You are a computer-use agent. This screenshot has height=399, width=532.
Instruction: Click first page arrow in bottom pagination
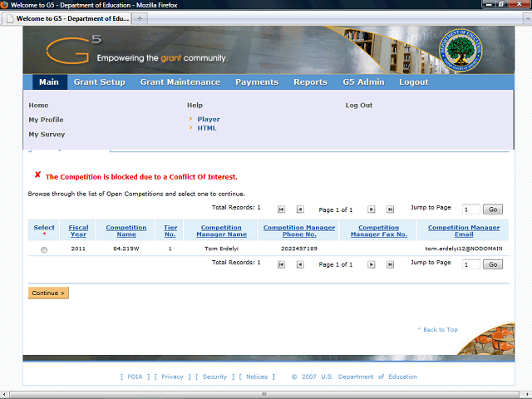(281, 264)
